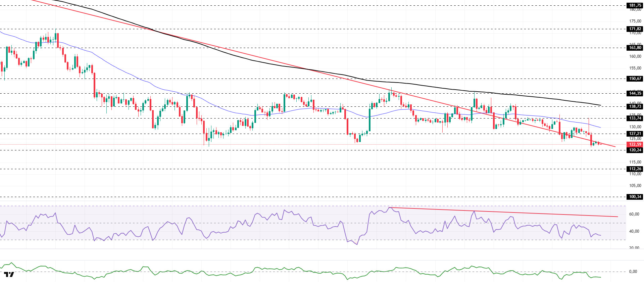Click the 0,00 oscillator axis value
Image resolution: width=644 pixels, height=284 pixels.
pyautogui.click(x=633, y=272)
